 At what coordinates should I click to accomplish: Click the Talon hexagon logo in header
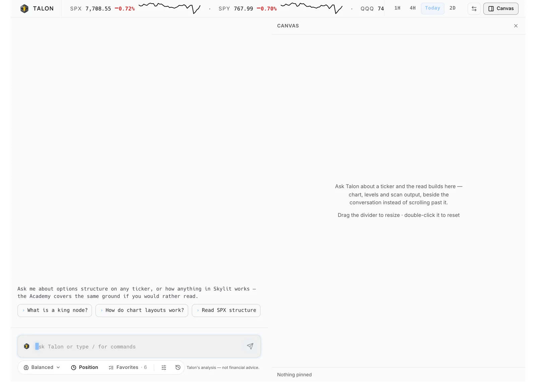(x=24, y=9)
